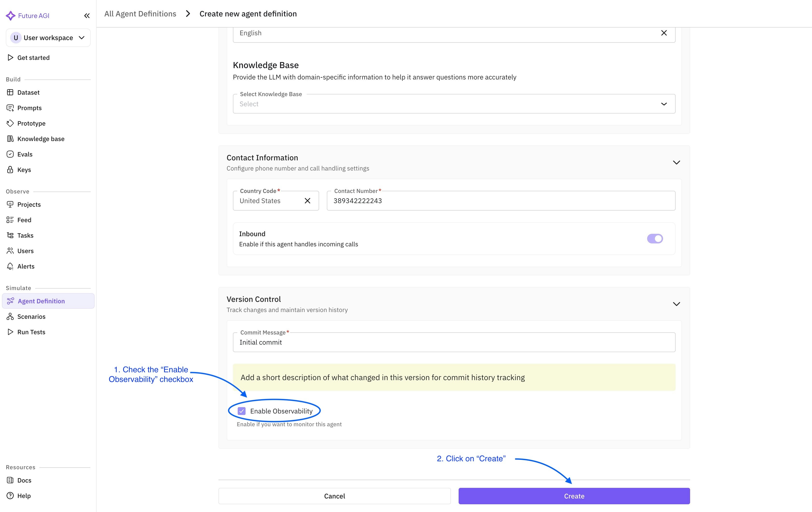Collapse the sidebar with double-chevron icon
The height and width of the screenshot is (512, 812).
87,15
